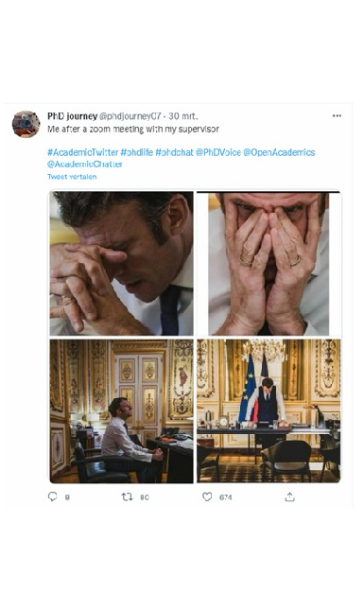Open the share upload icon
The height and width of the screenshot is (610, 364).
[289, 497]
